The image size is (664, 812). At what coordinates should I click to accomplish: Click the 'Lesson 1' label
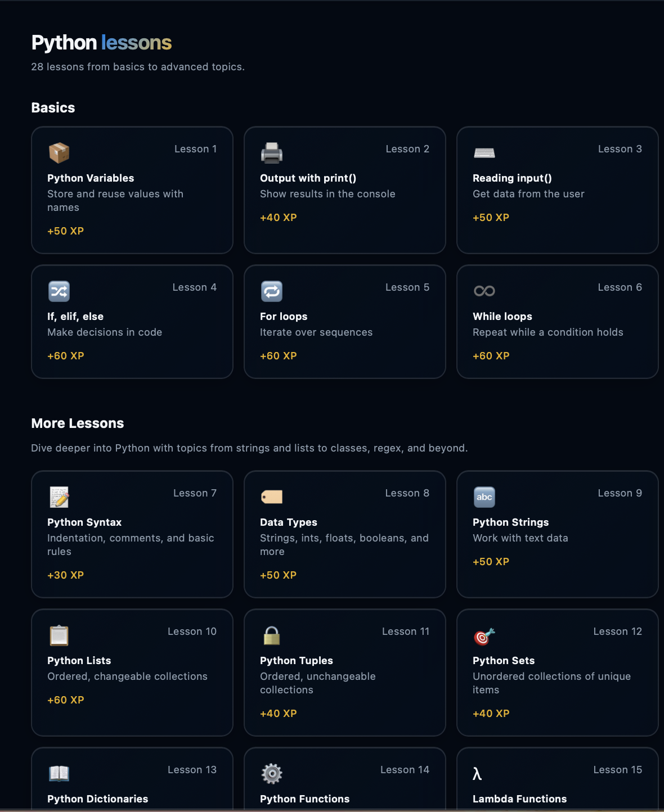point(195,149)
